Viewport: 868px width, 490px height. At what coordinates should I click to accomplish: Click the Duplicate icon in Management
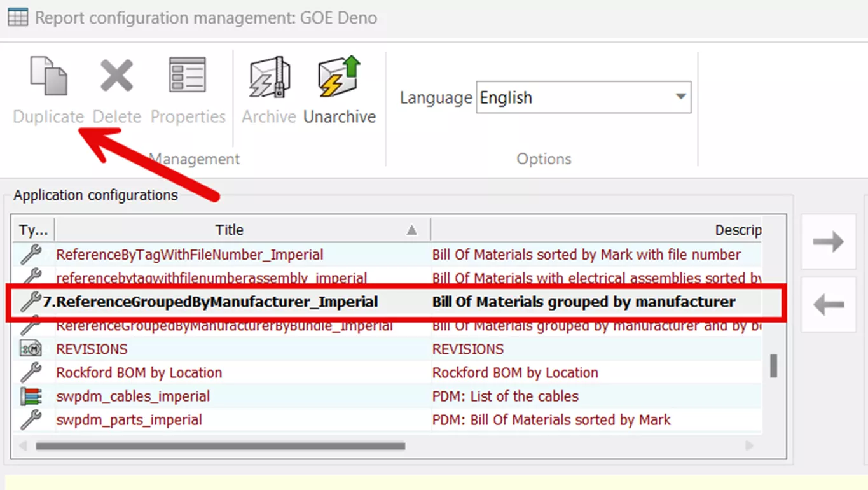coord(48,76)
